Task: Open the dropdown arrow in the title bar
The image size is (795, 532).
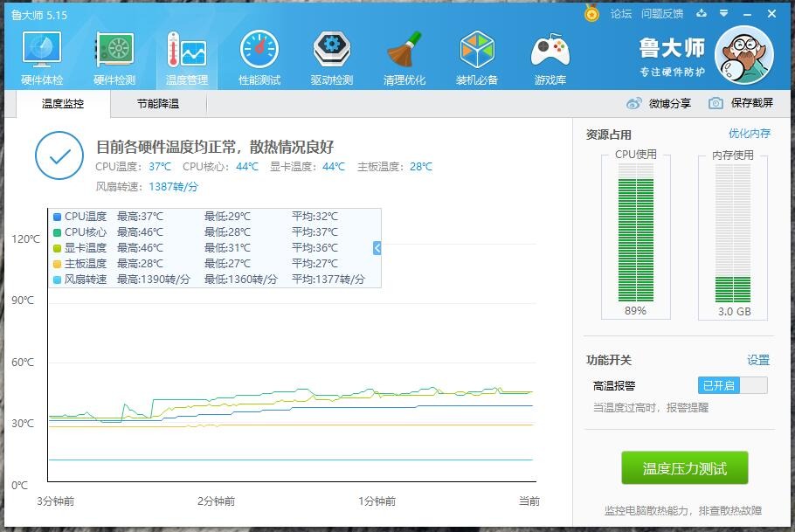Action: [x=722, y=13]
